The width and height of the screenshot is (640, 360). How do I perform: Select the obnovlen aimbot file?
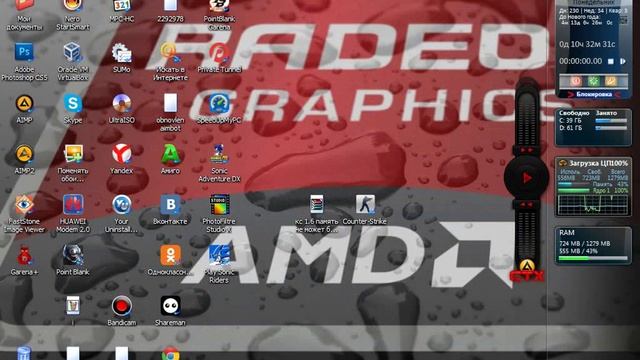click(x=170, y=103)
